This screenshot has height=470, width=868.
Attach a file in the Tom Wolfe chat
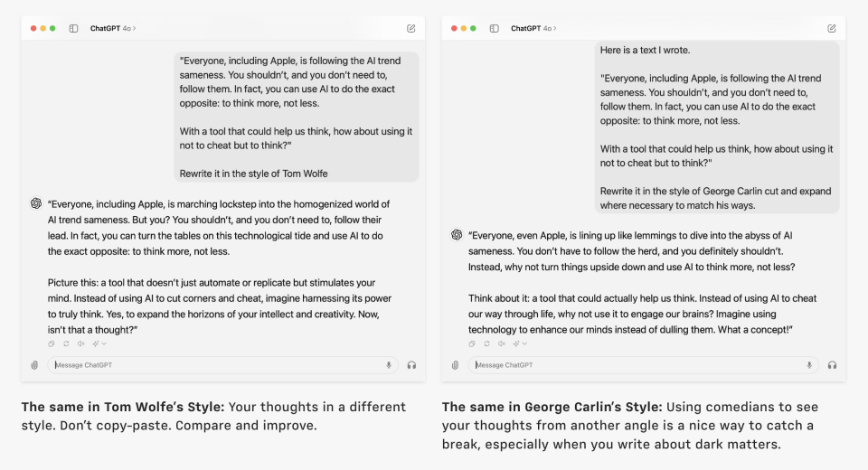point(34,365)
